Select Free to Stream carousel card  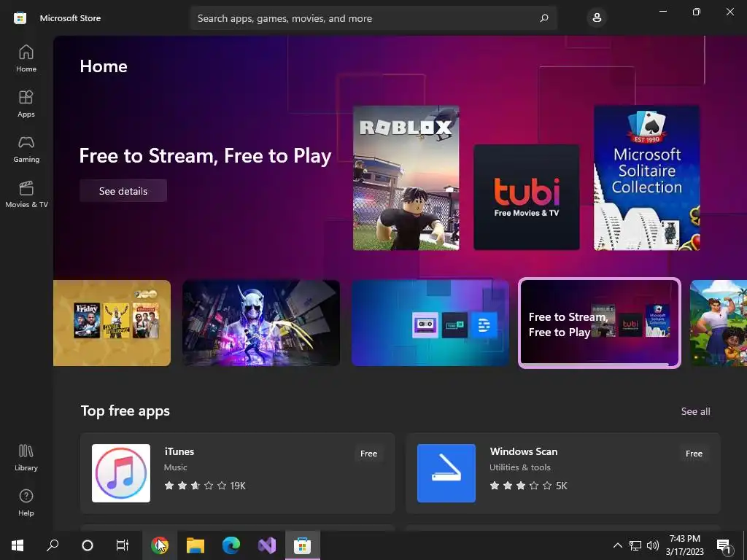600,323
